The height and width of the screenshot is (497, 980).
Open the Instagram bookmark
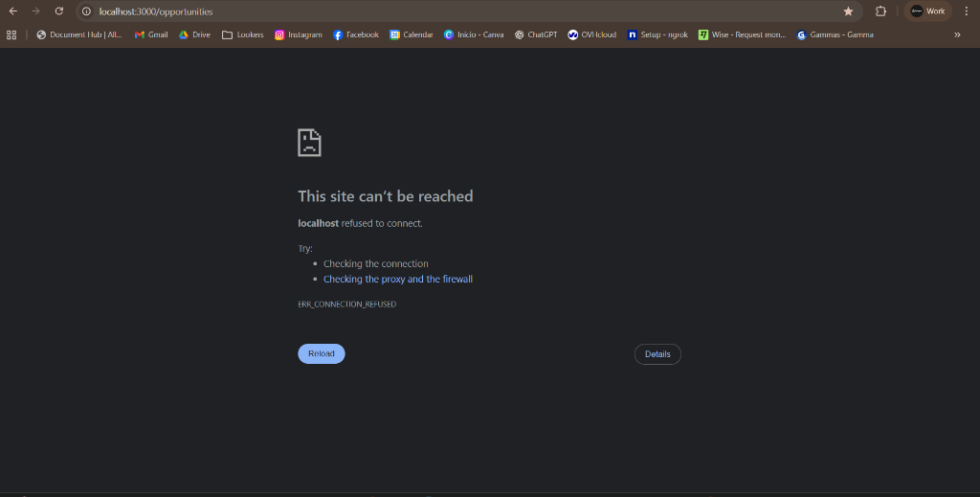click(299, 34)
